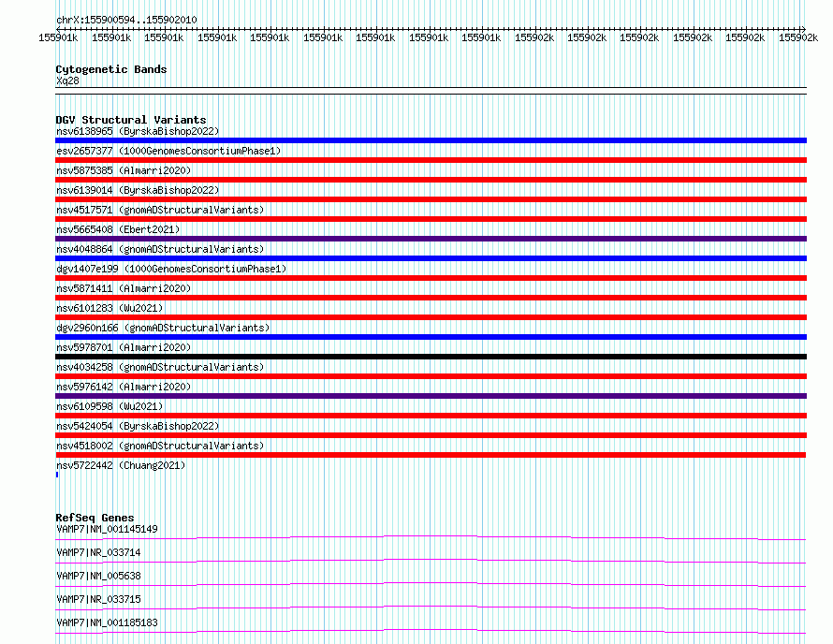Click the red bar under nsv5871411

[x=431, y=298]
